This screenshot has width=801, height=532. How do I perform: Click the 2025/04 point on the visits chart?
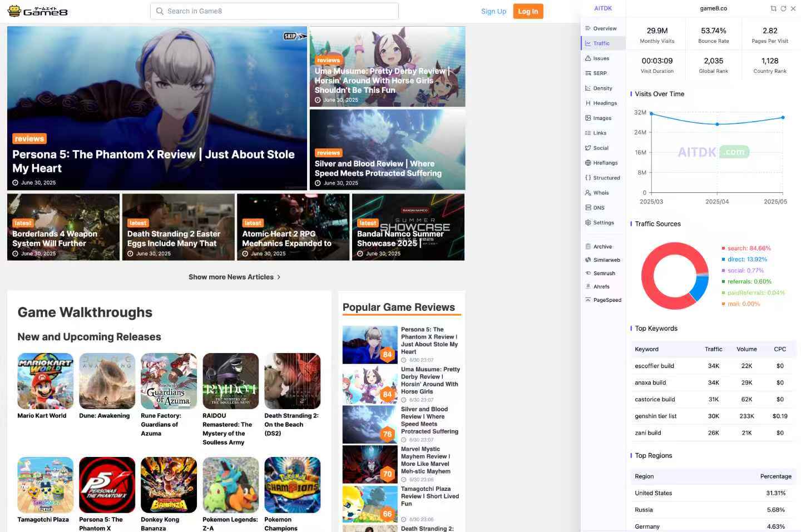717,124
